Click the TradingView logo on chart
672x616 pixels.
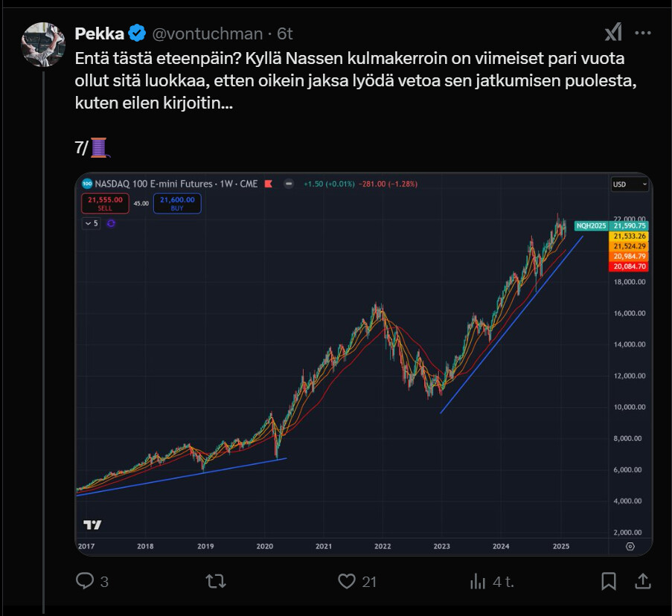92,524
